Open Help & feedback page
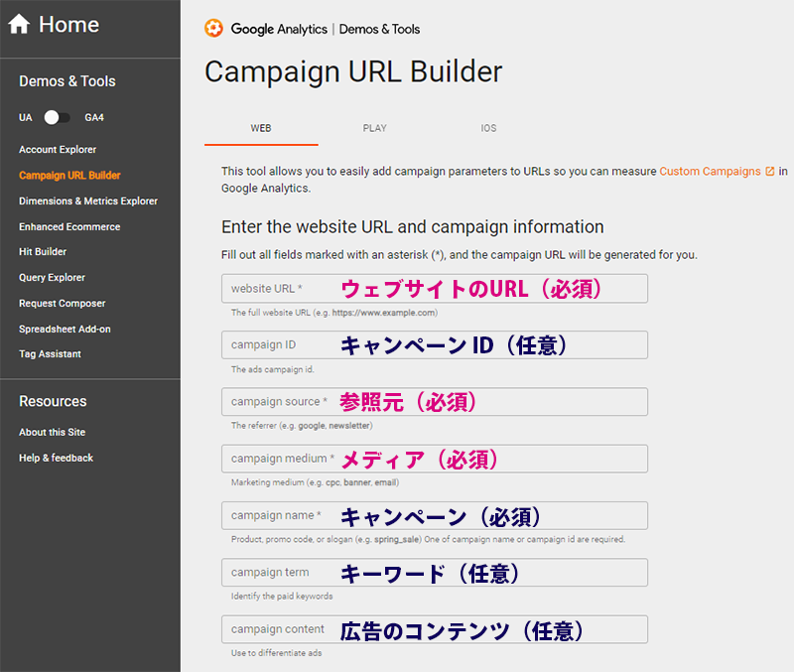794x672 pixels. click(57, 458)
